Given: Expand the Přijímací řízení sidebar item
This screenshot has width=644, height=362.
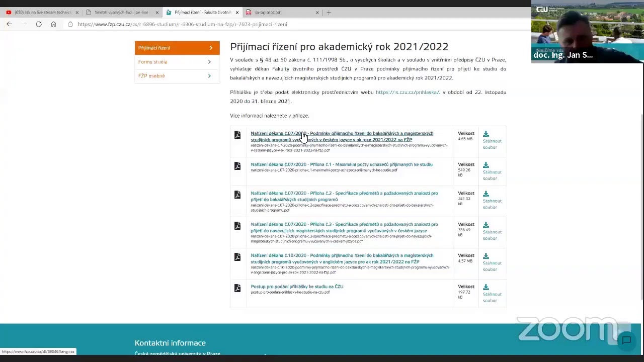Looking at the screenshot, I should point(177,48).
